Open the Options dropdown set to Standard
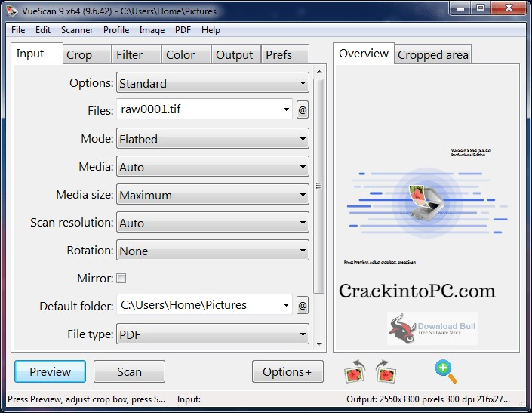The height and width of the screenshot is (413, 532). pyautogui.click(x=213, y=82)
